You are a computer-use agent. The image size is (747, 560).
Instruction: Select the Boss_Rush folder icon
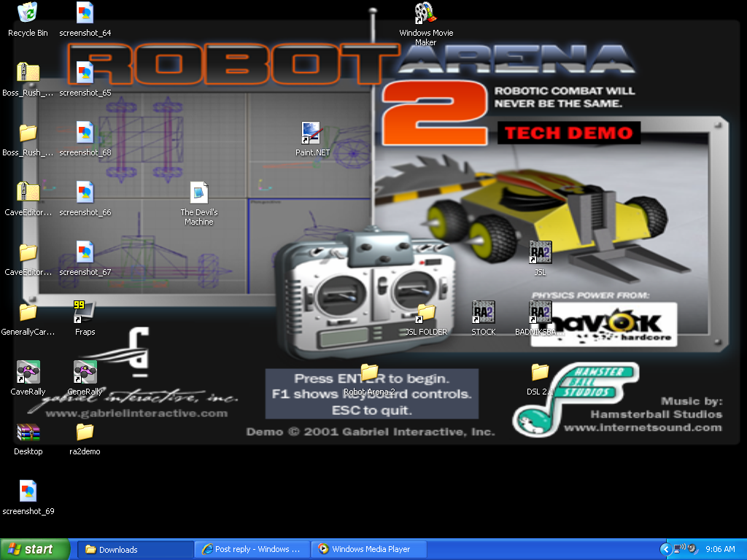[x=28, y=133]
